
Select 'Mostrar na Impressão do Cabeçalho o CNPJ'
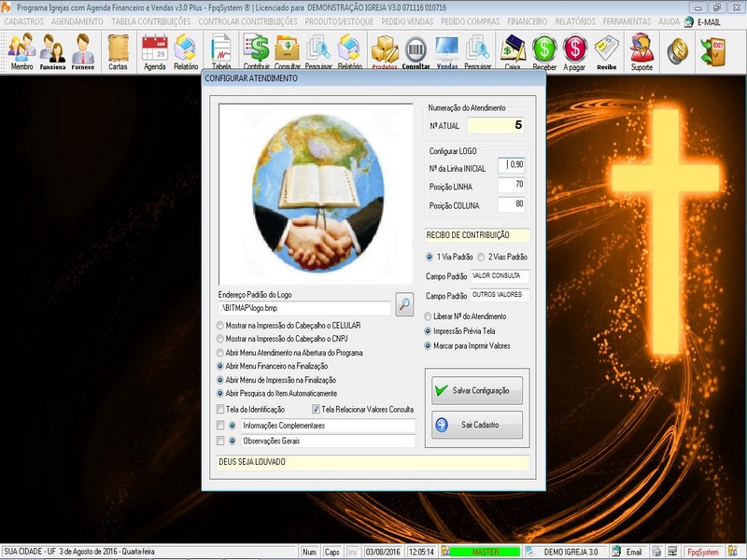pyautogui.click(x=220, y=339)
